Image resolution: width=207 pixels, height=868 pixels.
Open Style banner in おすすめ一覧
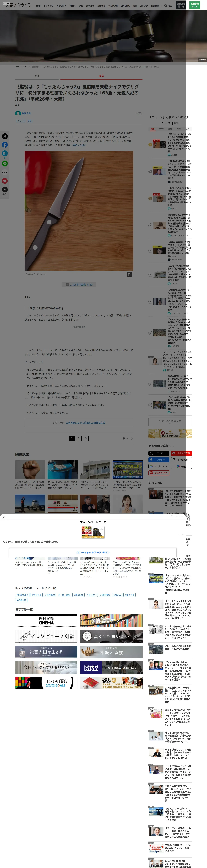click(x=111, y=667)
